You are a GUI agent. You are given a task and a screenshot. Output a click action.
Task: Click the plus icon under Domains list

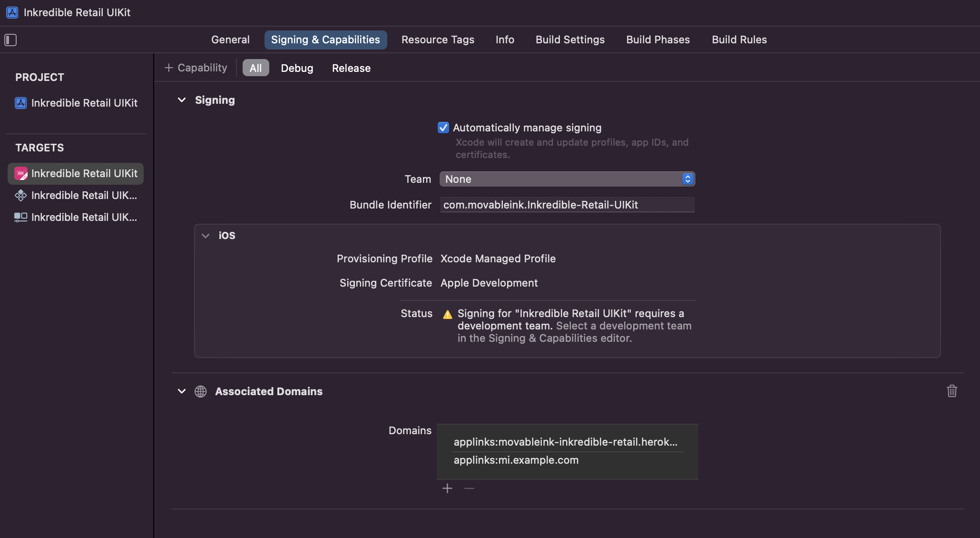(447, 488)
